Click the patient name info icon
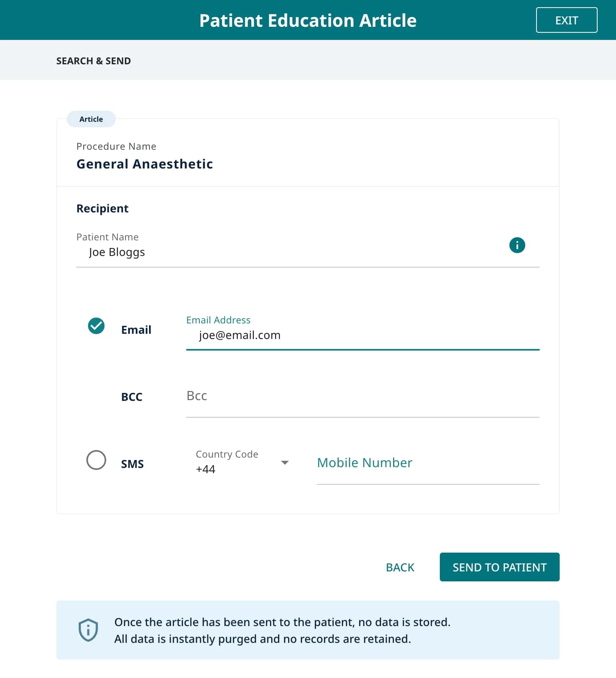The height and width of the screenshot is (678, 616). pos(517,245)
